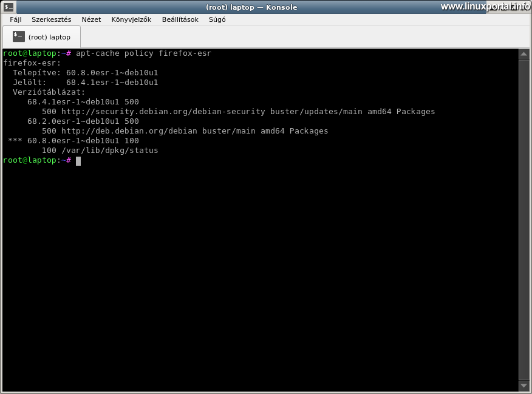Image resolution: width=532 pixels, height=394 pixels.
Task: Click the scrollbar down arrow
Action: (523, 385)
